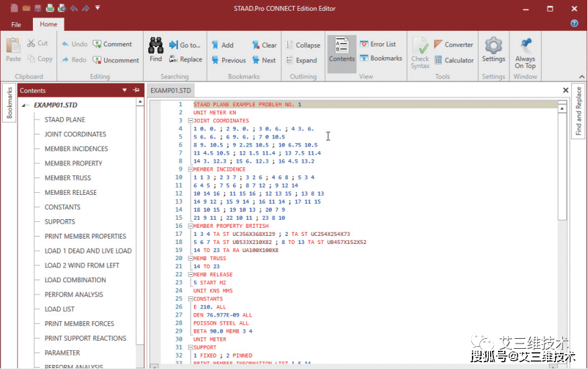Open the File menu

click(x=16, y=24)
